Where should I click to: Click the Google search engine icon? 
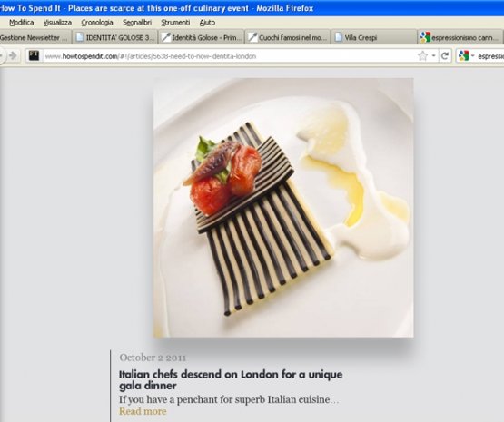click(463, 56)
